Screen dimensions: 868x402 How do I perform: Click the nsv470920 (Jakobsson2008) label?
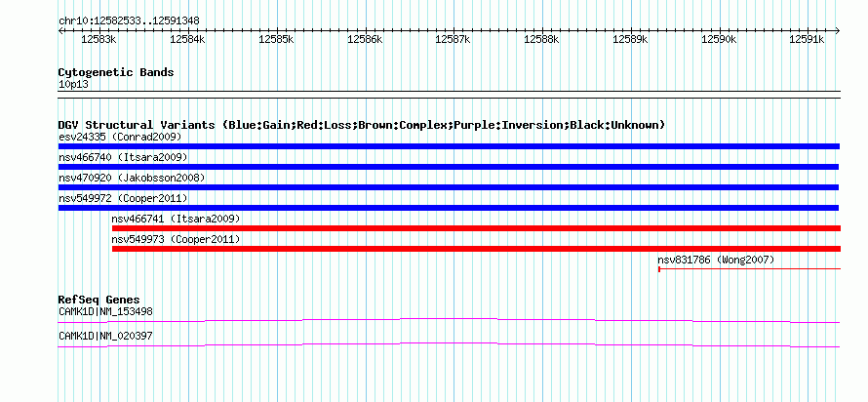pyautogui.click(x=132, y=178)
